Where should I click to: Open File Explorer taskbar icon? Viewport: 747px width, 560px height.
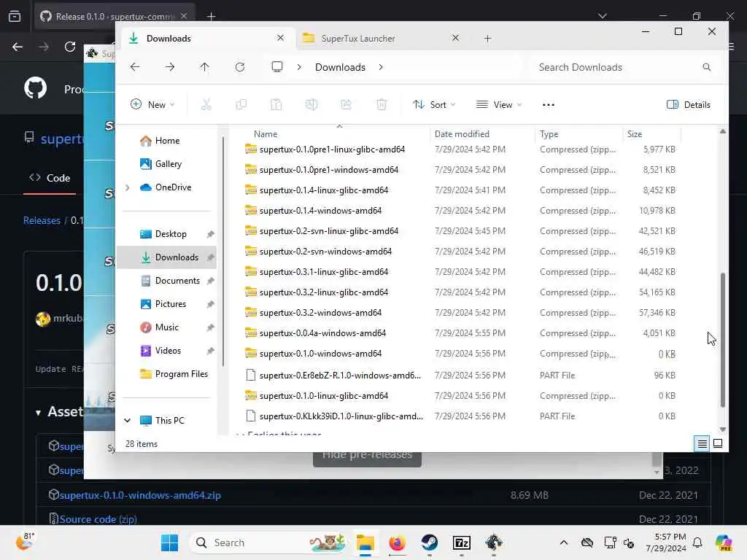[x=365, y=542]
